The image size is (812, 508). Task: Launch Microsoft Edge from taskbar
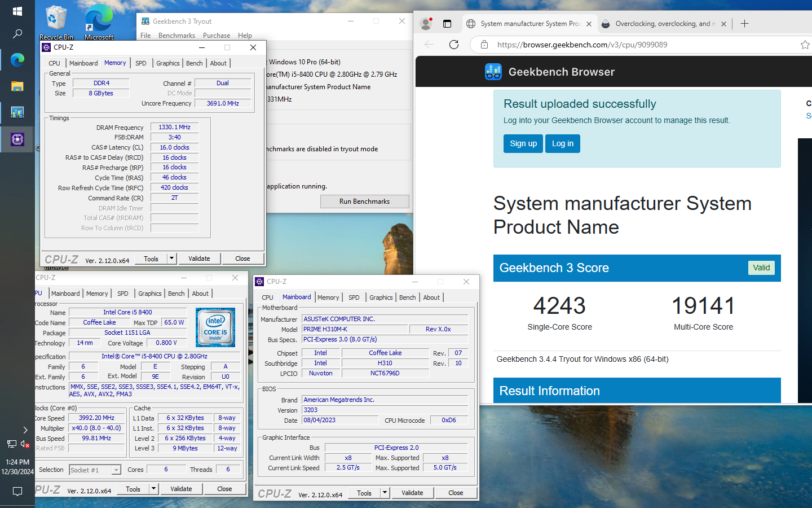(17, 59)
